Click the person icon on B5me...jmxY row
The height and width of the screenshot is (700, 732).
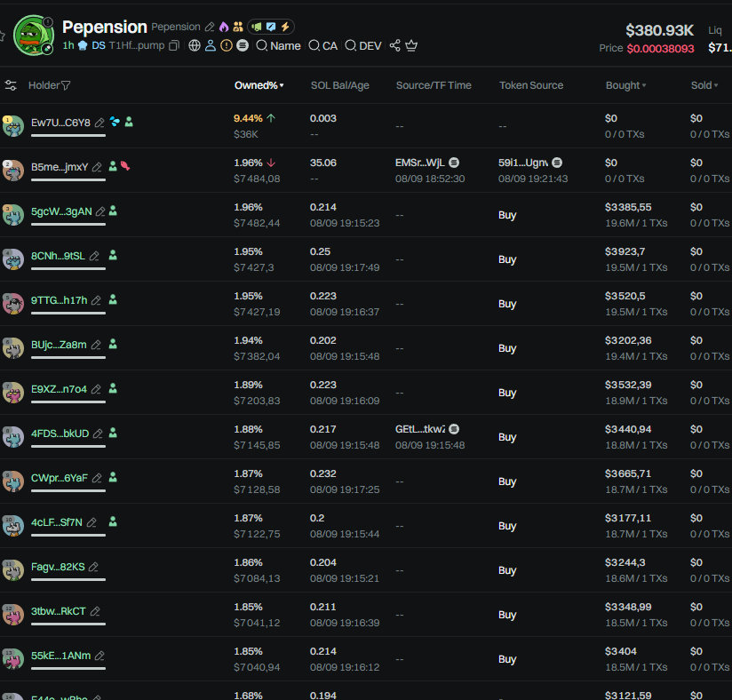[x=113, y=166]
